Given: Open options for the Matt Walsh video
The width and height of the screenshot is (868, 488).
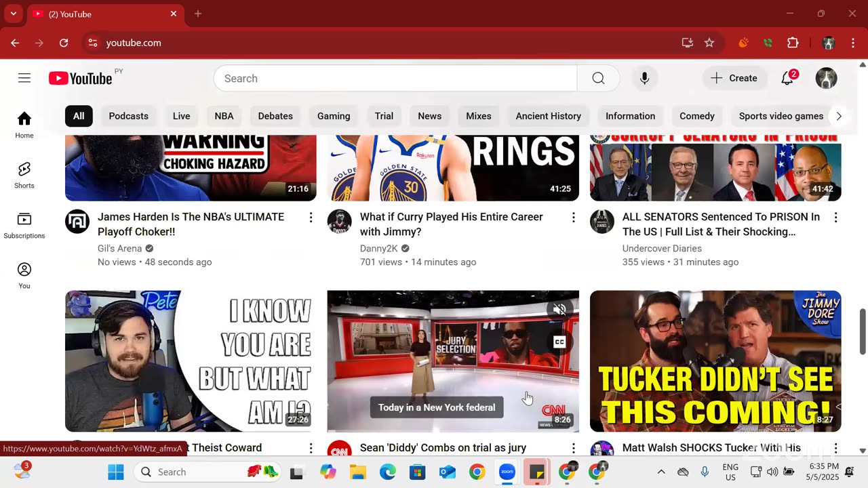Looking at the screenshot, I should pos(835,448).
